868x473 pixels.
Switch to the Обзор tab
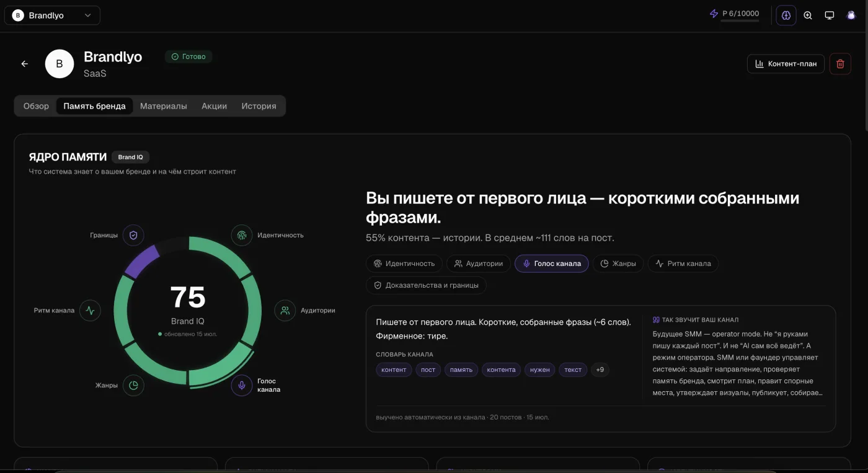[x=36, y=106]
